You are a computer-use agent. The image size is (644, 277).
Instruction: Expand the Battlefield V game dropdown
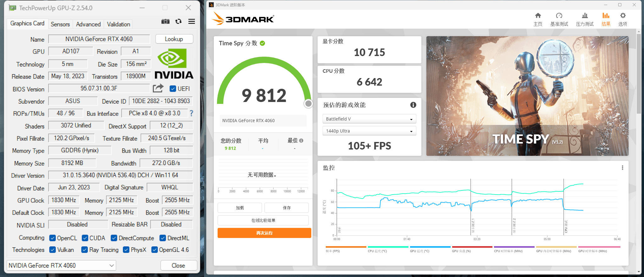[369, 119]
